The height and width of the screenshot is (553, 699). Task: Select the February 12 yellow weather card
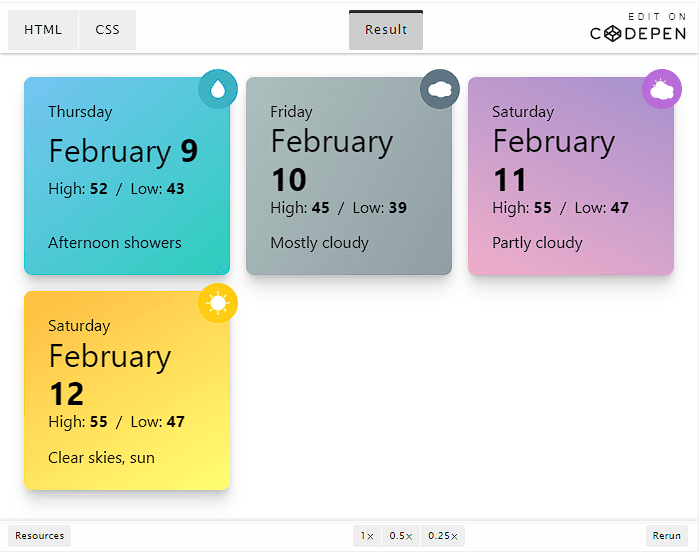pos(127,391)
